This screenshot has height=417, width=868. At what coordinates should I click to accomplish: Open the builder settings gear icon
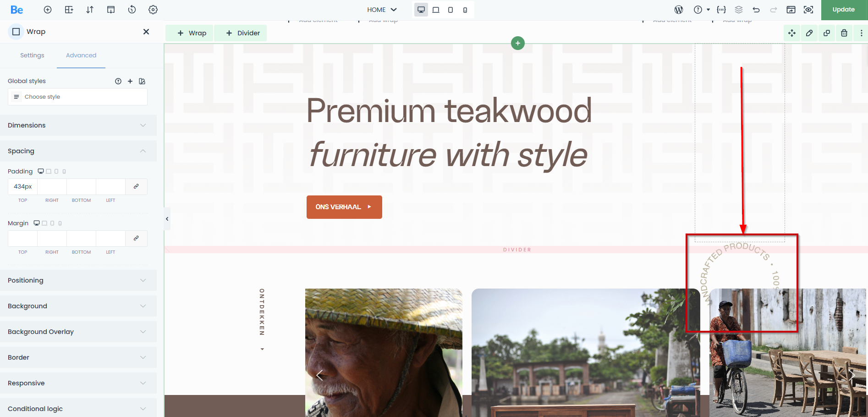click(x=153, y=10)
